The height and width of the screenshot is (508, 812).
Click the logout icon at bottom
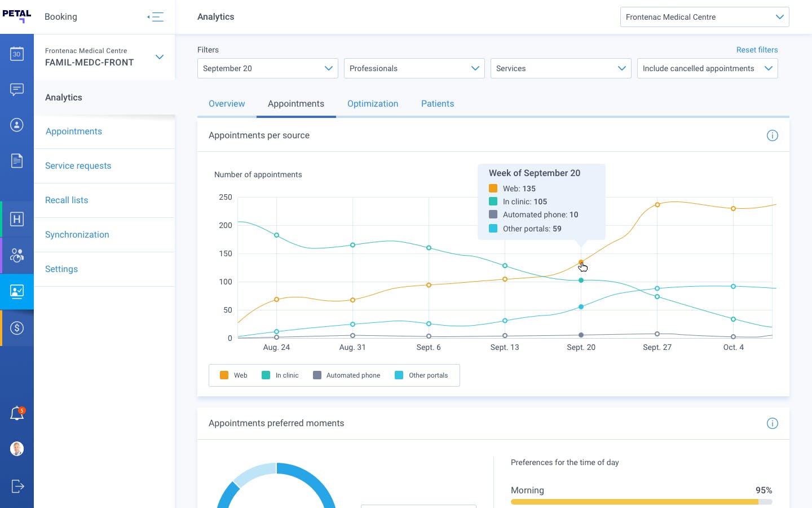point(17,486)
